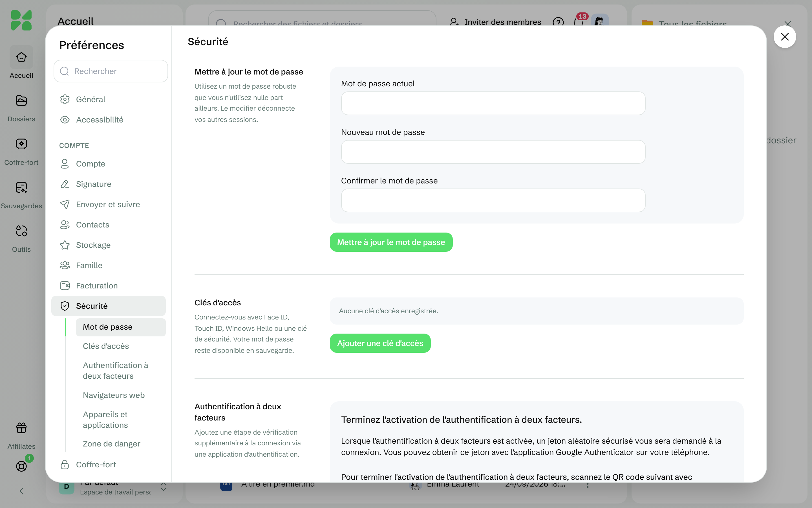Jump to Appareils et applications subsection
Screen dimensions: 812x508
point(121,420)
